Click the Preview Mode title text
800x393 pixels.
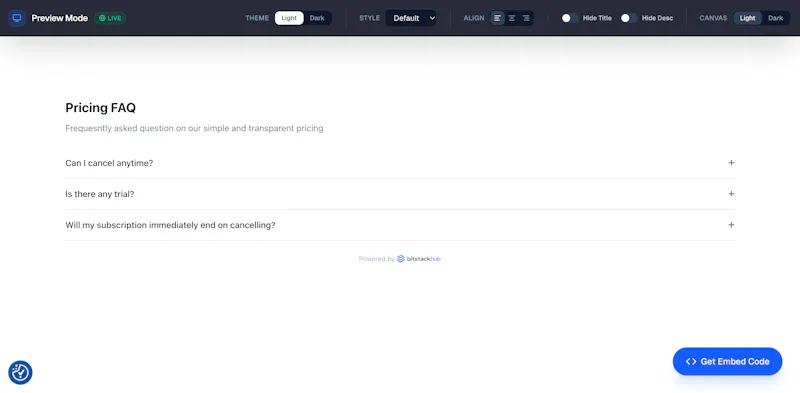point(60,18)
